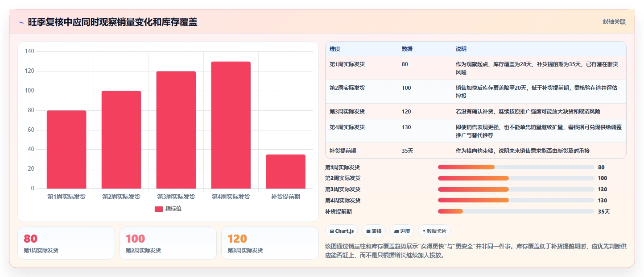
Task: Click the lightning icon beside the title
Action: tap(21, 22)
